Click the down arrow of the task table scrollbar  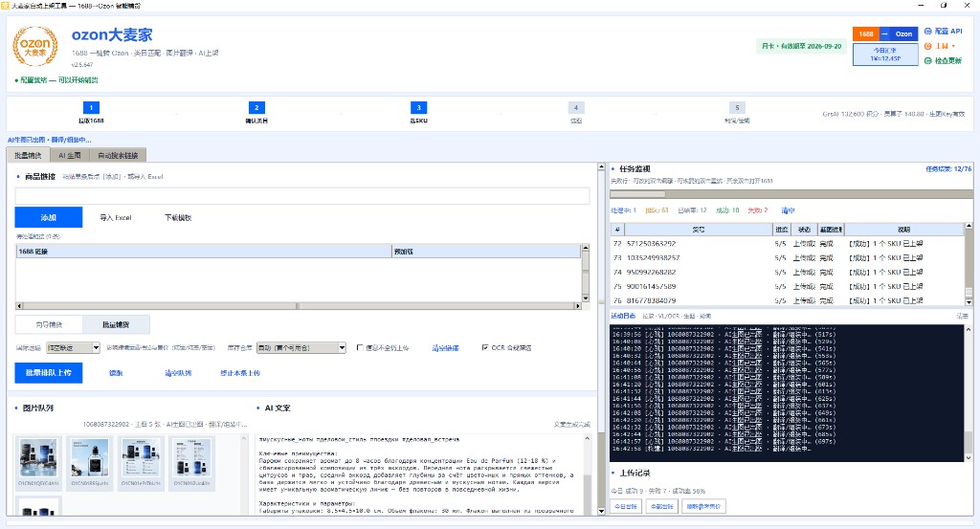point(969,301)
